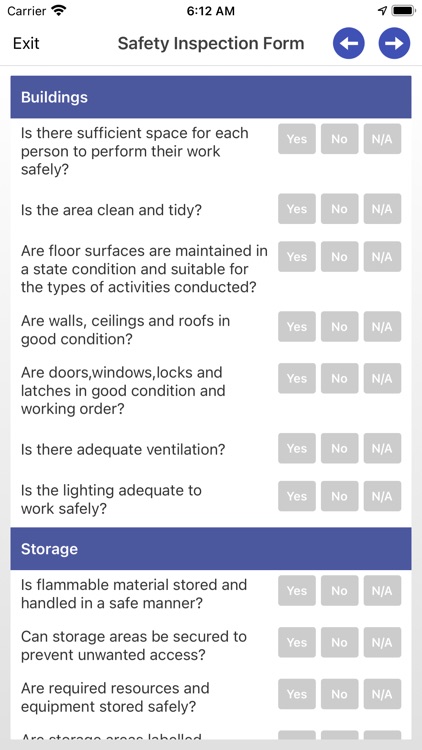
Task: Tap the location arrow in status bar
Action: coord(382,11)
